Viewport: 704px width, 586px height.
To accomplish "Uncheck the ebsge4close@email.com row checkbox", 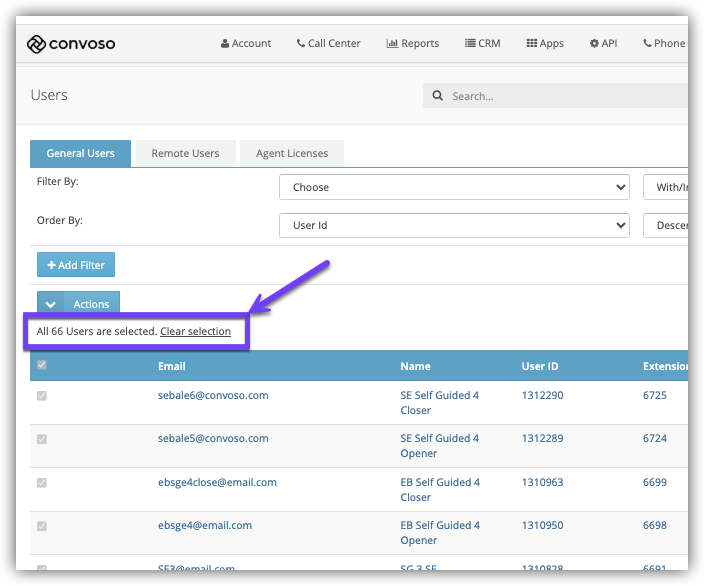I will 42,482.
